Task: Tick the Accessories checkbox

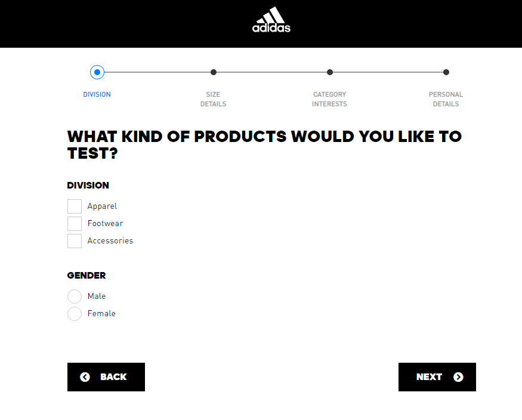Action: (x=74, y=240)
